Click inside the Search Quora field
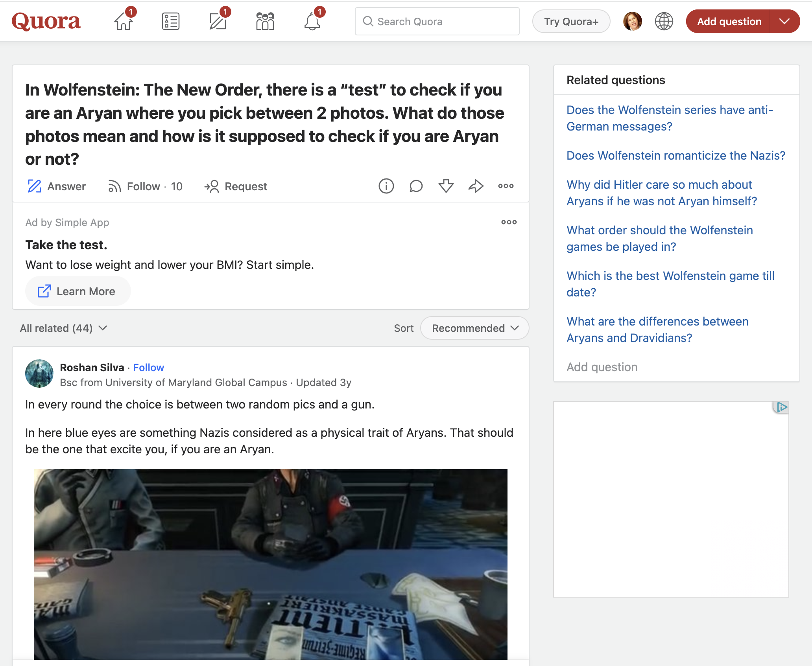The height and width of the screenshot is (666, 812). click(x=437, y=21)
